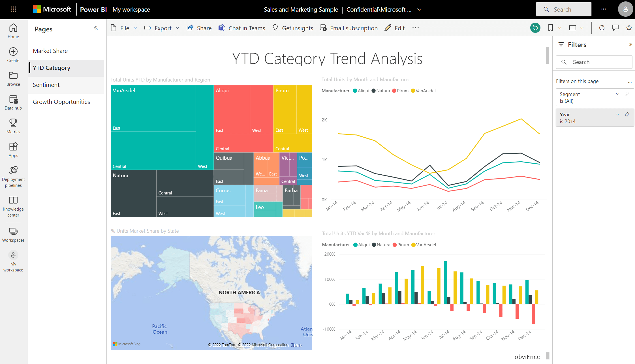Image resolution: width=635 pixels, height=364 pixels.
Task: Open the app launcher waffle icon
Action: 13,9
